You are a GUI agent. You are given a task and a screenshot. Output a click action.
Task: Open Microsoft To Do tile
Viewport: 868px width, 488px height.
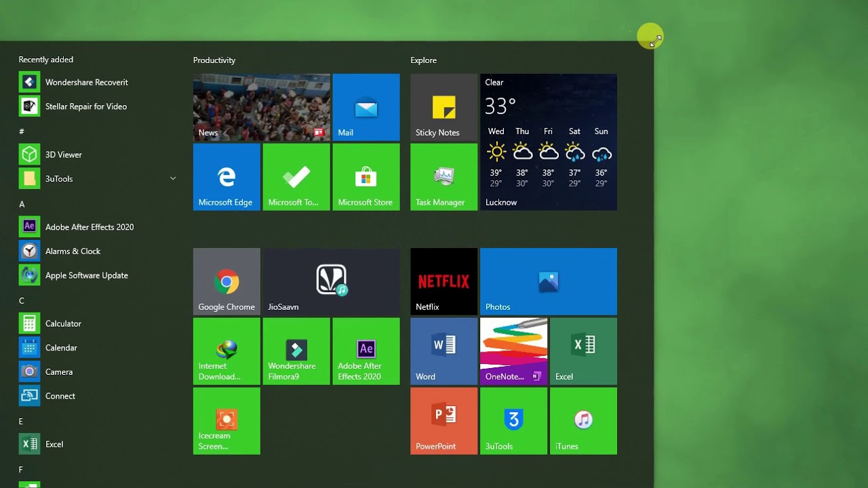coord(296,177)
